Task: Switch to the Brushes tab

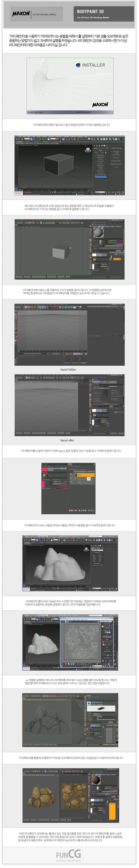Action: click(75, 464)
